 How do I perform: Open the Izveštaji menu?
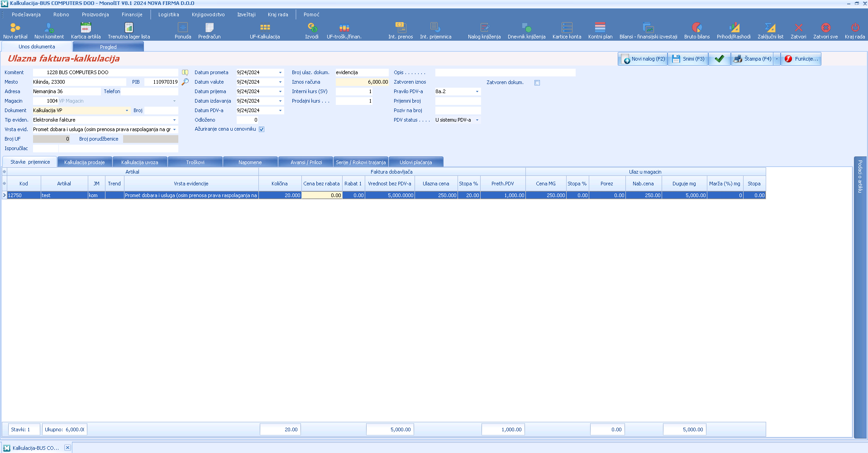[x=247, y=14]
